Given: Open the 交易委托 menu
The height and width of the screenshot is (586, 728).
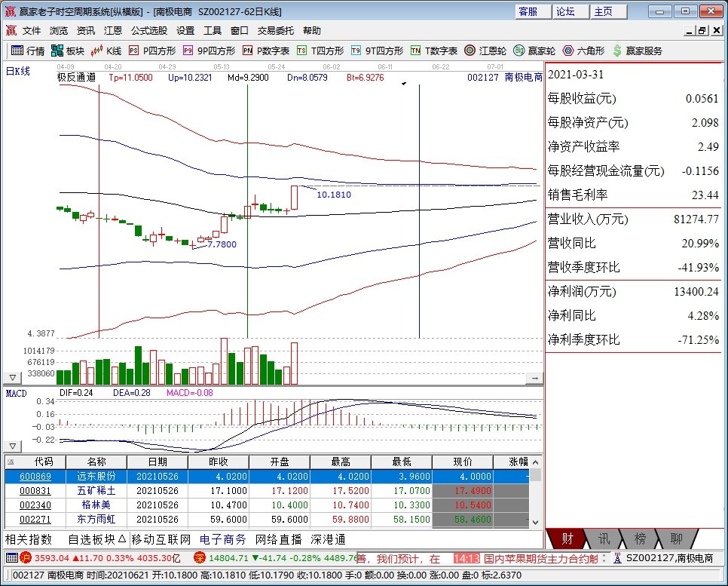Looking at the screenshot, I should point(276,31).
